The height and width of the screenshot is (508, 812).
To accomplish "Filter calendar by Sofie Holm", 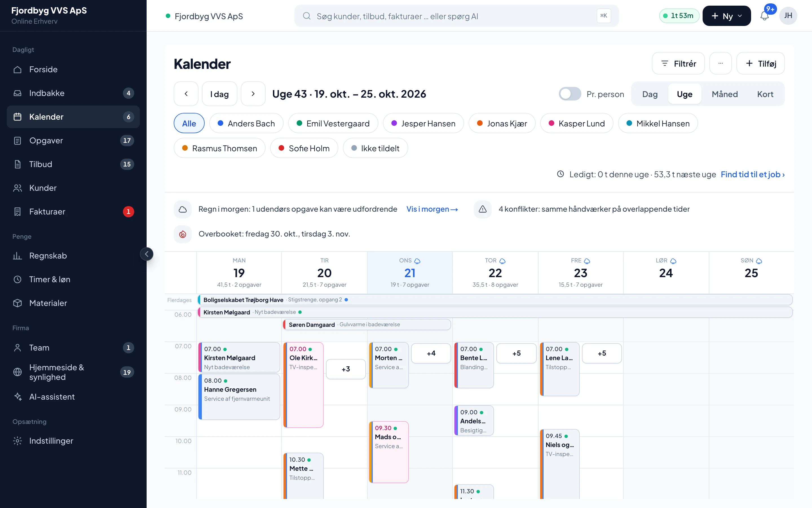I will (304, 148).
